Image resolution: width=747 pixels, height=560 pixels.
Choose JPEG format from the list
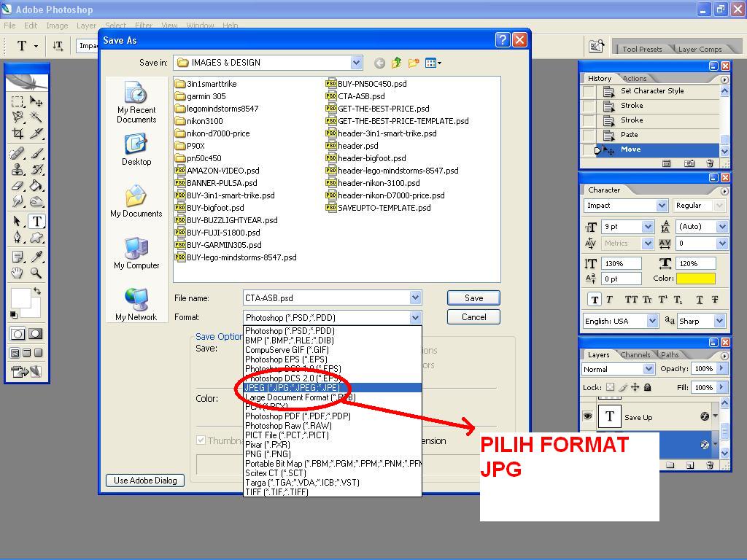(x=333, y=388)
